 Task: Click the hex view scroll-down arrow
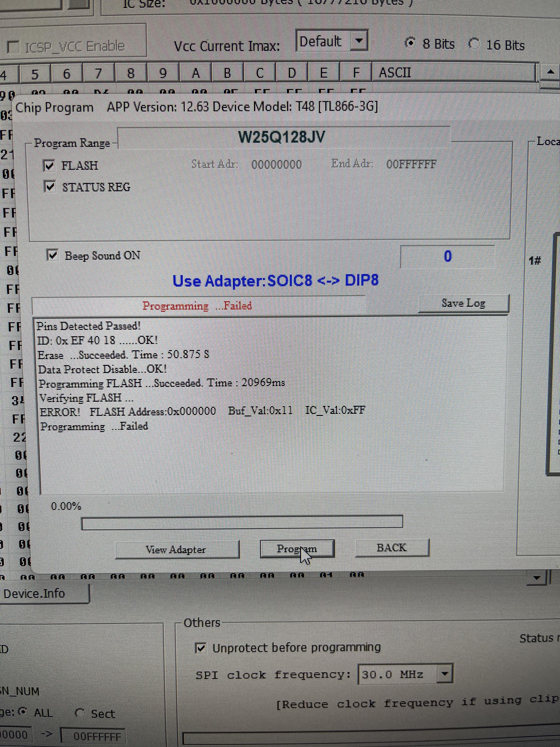click(537, 578)
